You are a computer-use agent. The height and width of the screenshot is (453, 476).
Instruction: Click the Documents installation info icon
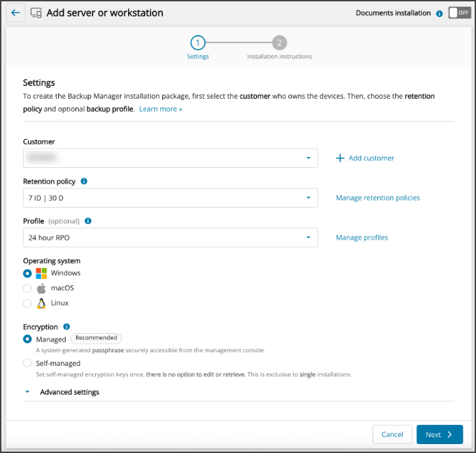439,13
